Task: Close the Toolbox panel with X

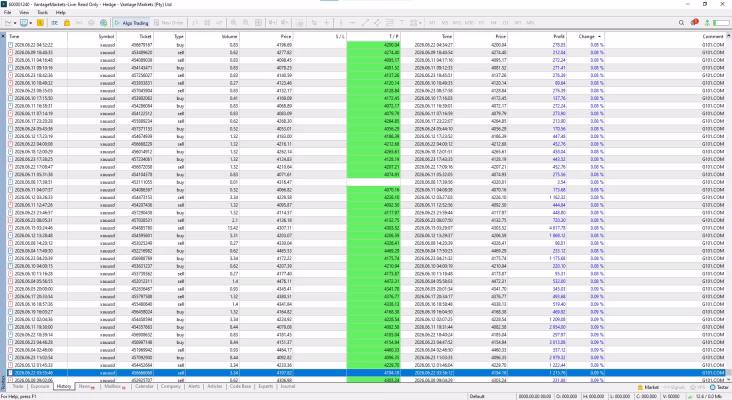Action: (x=3, y=36)
